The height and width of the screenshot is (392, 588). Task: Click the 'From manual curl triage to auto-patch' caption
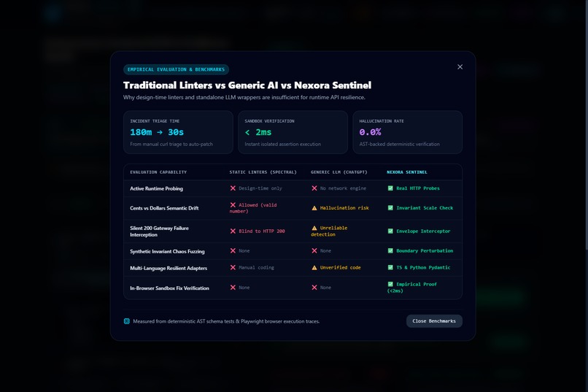coord(171,144)
